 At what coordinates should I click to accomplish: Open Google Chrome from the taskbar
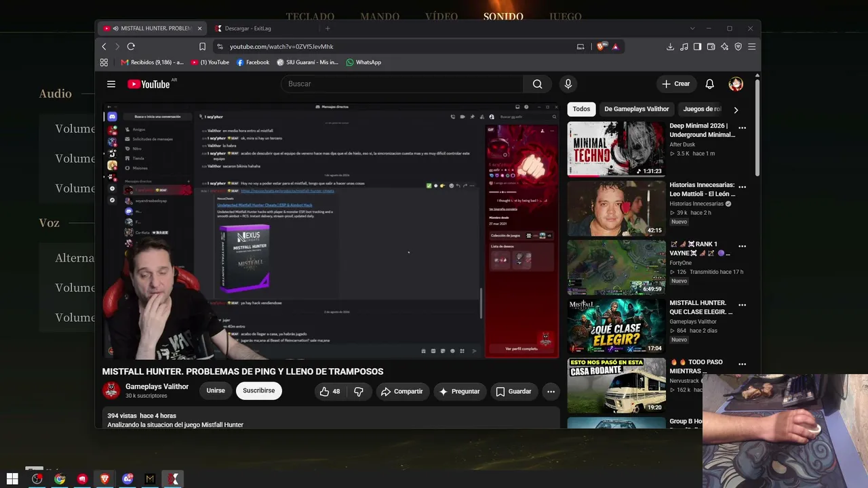coord(60,479)
